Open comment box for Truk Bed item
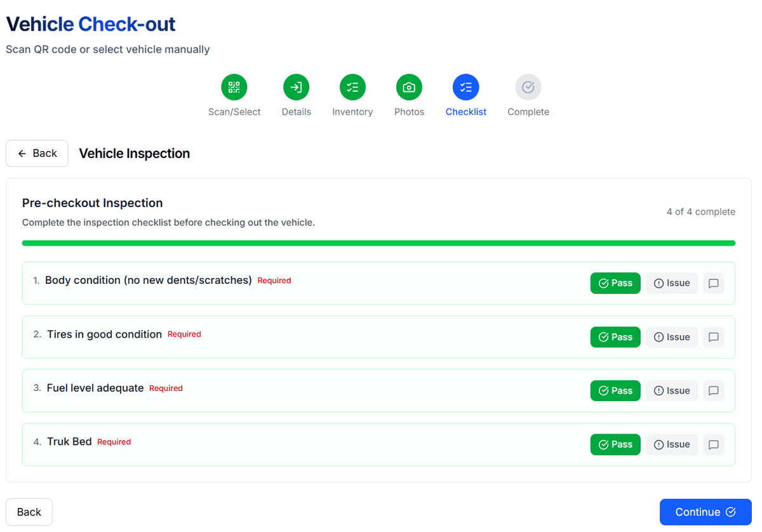The width and height of the screenshot is (762, 532). coord(713,444)
